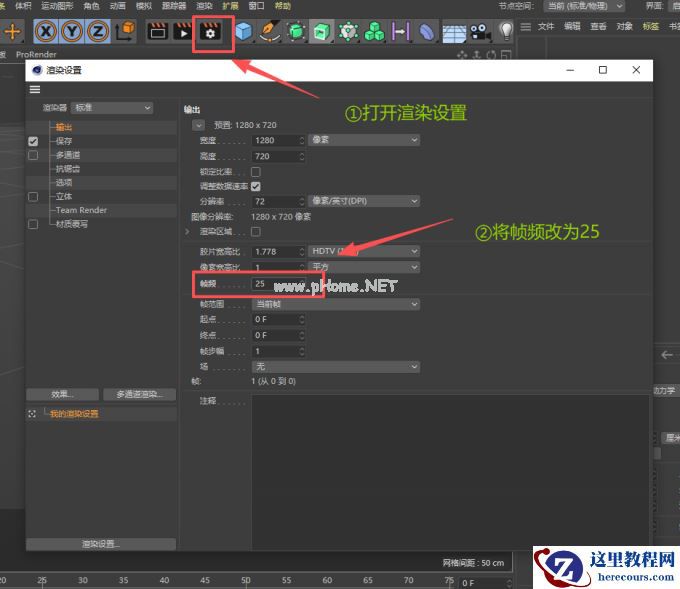Add a Cube primitive object
The width and height of the screenshot is (680, 589).
point(244,32)
